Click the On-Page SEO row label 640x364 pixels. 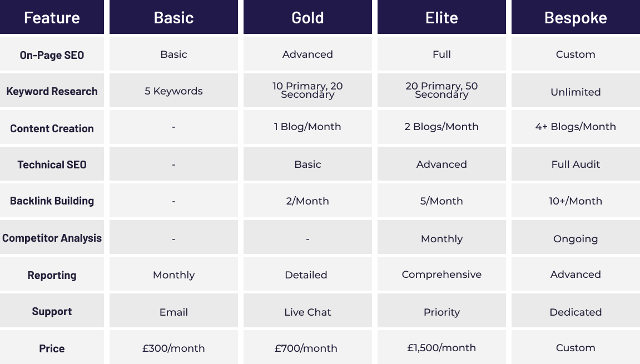click(52, 54)
